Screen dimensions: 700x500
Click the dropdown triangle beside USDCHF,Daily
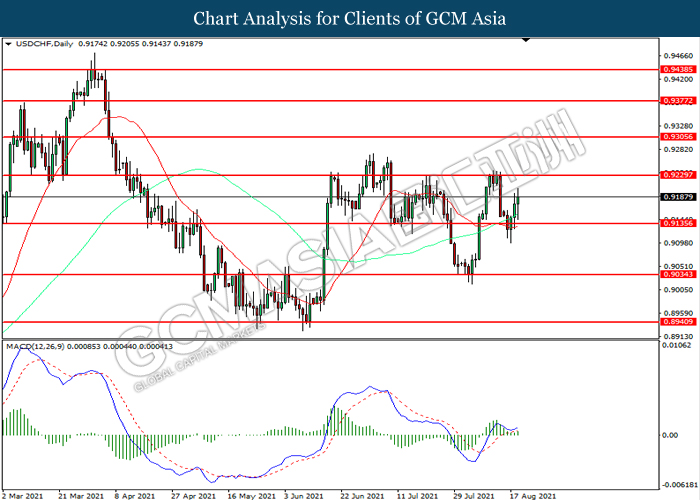pyautogui.click(x=8, y=44)
